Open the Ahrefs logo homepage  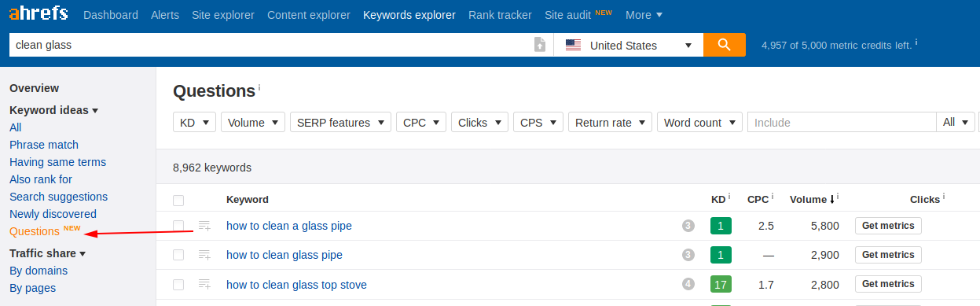tap(39, 14)
